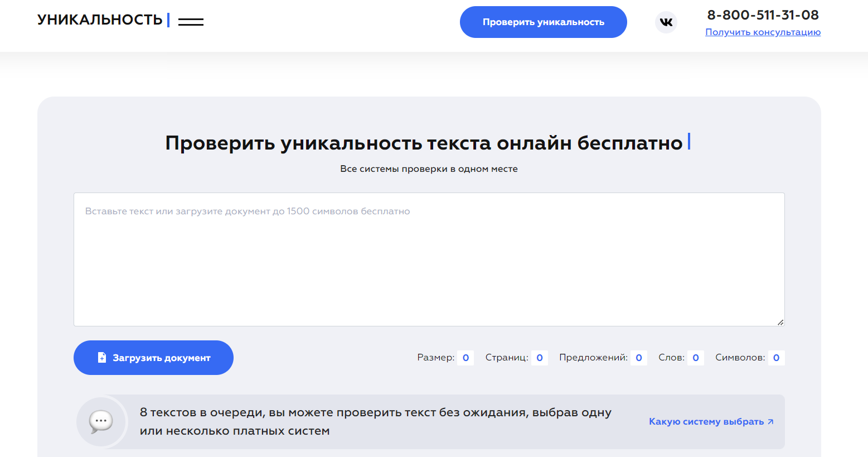The width and height of the screenshot is (868, 457).
Task: Click the speech bubble chat icon
Action: 101,421
